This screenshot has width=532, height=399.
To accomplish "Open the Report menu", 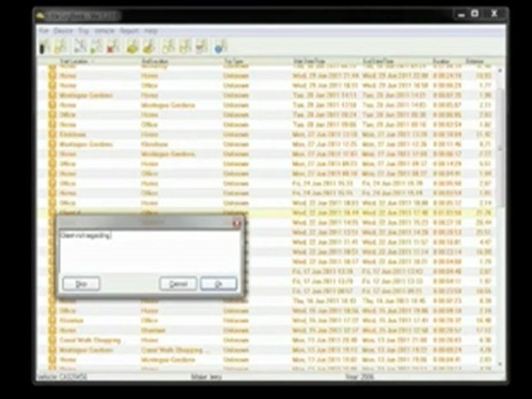I will 129,31.
